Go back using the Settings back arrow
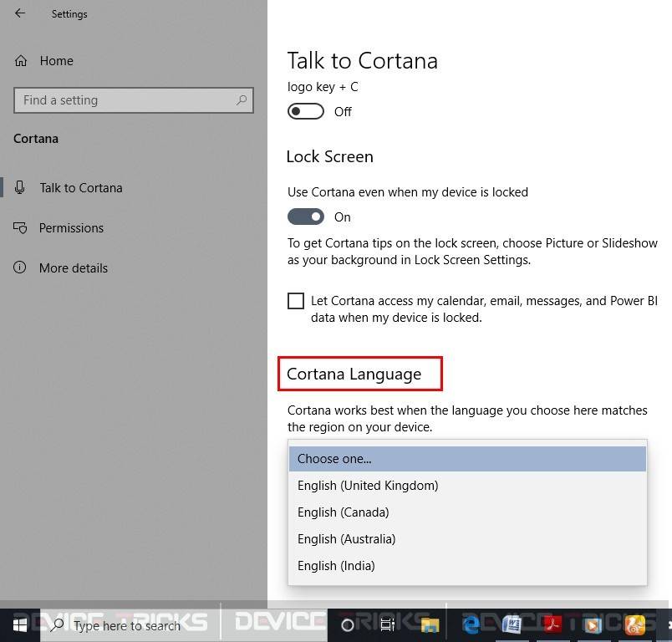 tap(19, 13)
